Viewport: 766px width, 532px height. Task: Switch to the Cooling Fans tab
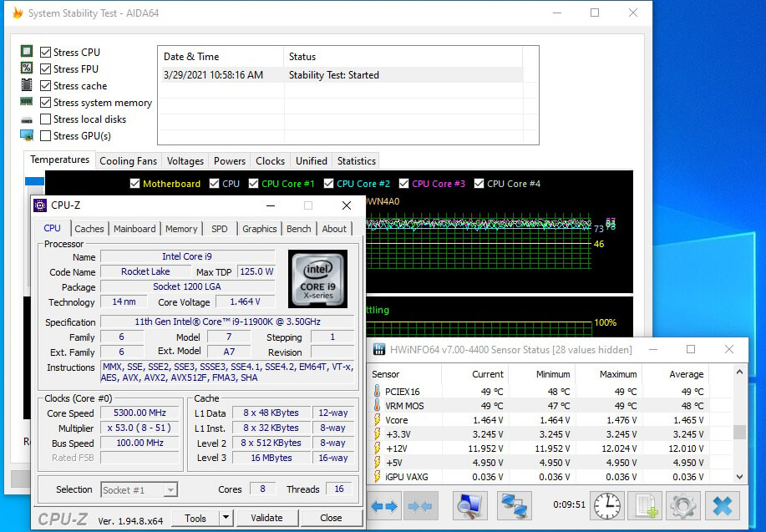[x=128, y=161]
